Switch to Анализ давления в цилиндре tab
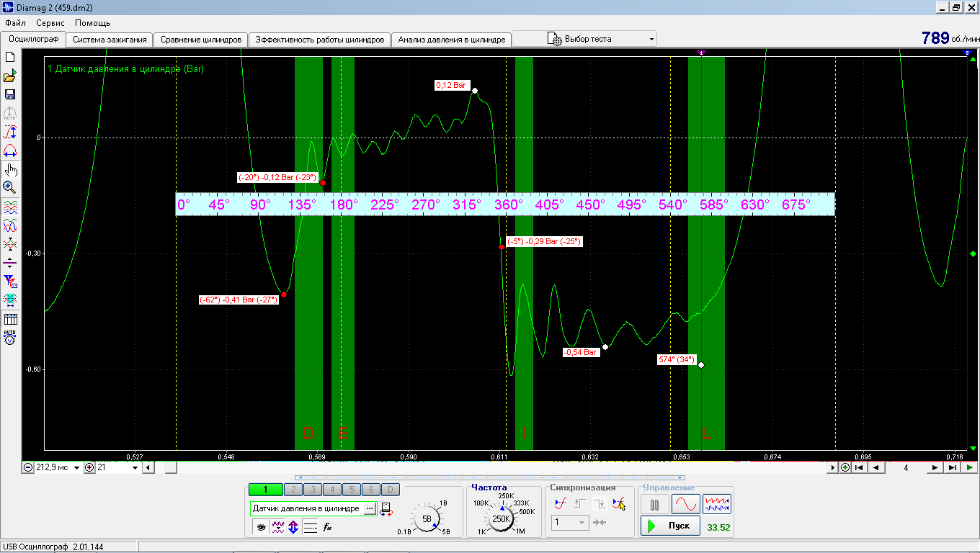The width and height of the screenshot is (980, 553). click(x=451, y=40)
